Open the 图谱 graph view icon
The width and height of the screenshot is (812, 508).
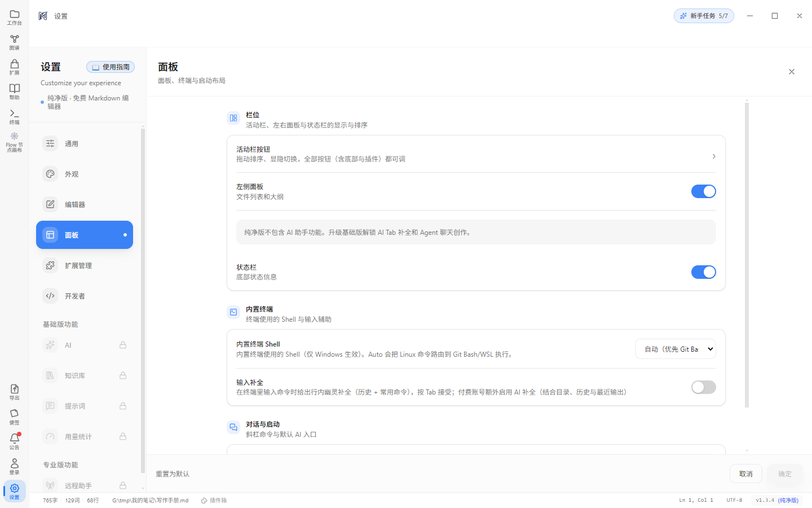click(x=15, y=42)
